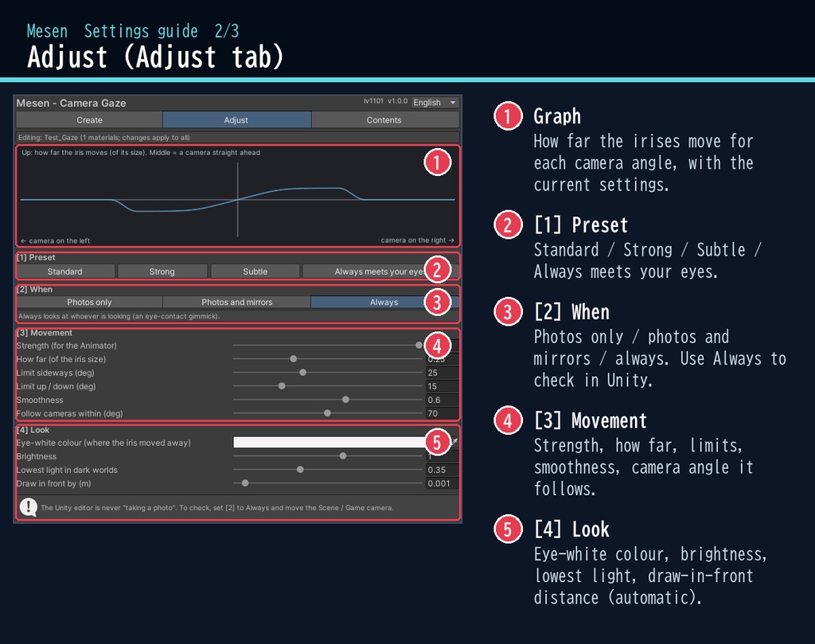
Task: Adjust the How far (of the iris size) slider
Action: pos(327,359)
